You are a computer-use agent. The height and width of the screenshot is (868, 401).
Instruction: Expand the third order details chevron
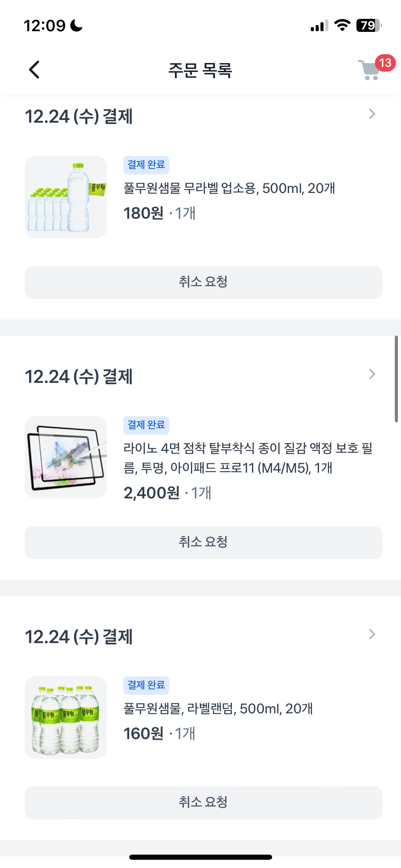point(372,635)
